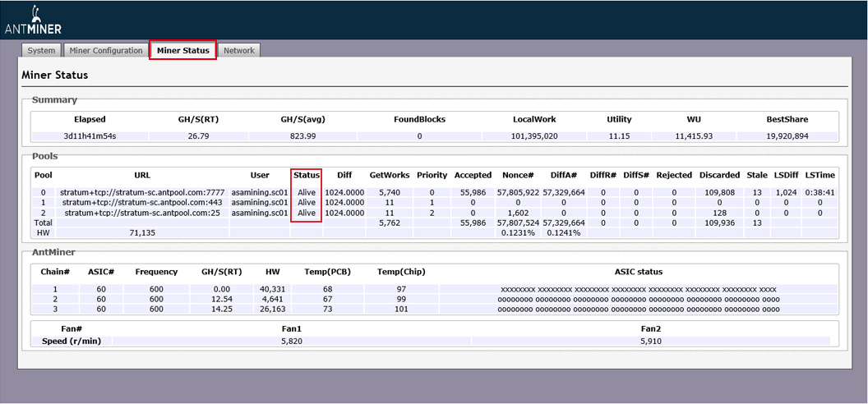Image resolution: width=868 pixels, height=404 pixels.
Task: Click the AntMiner logo
Action: [x=33, y=20]
